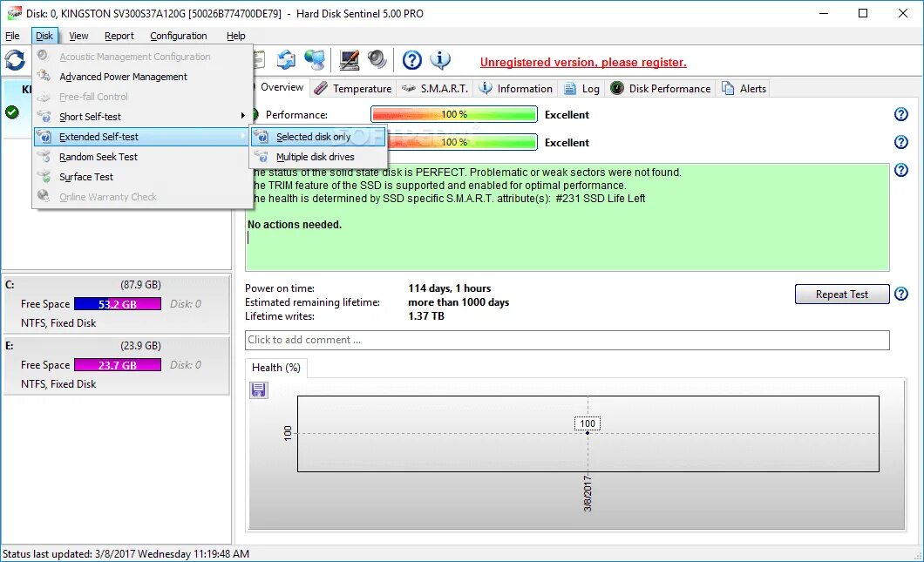This screenshot has height=562, width=924.
Task: Switch to the Alerts tab
Action: coord(744,88)
